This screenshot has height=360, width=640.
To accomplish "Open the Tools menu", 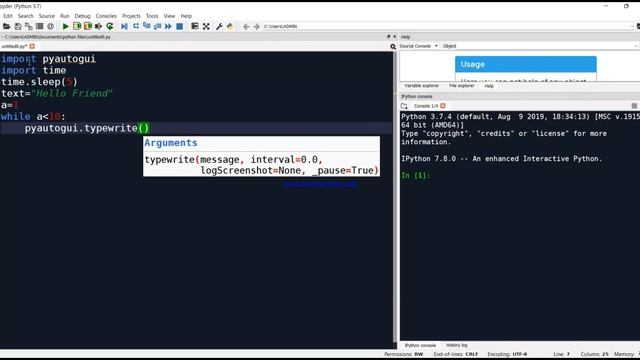I will click(152, 16).
